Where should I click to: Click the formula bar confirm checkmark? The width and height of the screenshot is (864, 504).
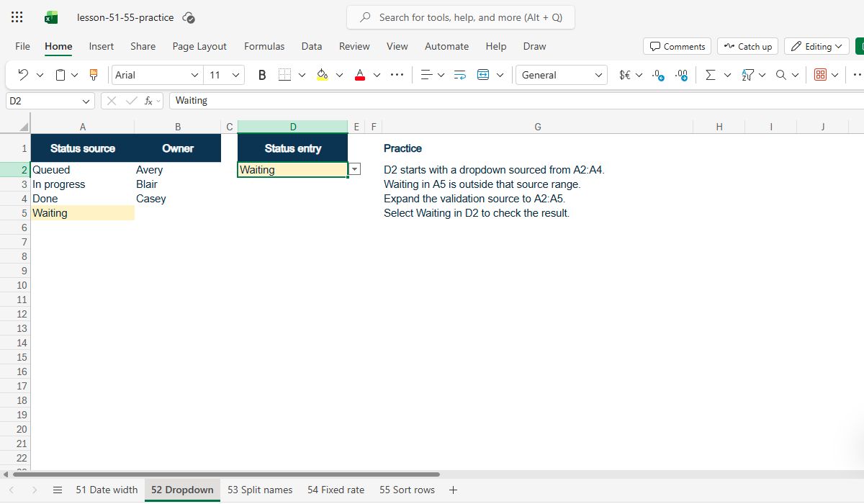pos(131,101)
